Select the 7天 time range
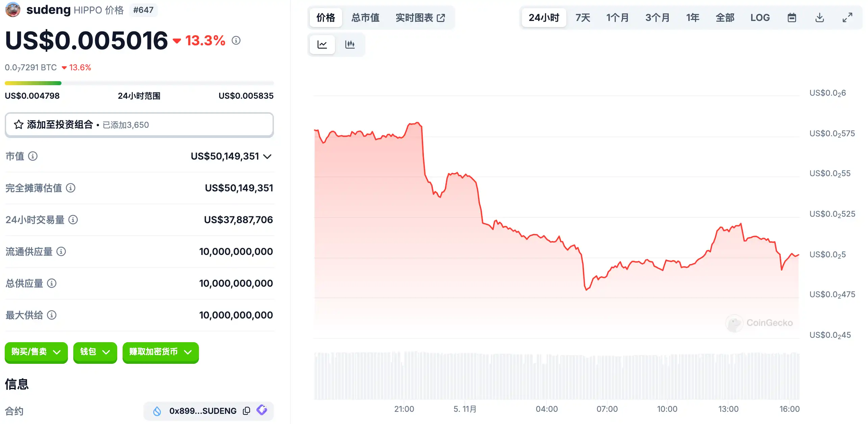 pos(583,18)
